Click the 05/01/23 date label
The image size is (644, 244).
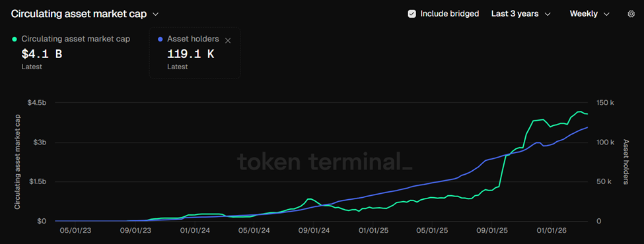(75, 231)
